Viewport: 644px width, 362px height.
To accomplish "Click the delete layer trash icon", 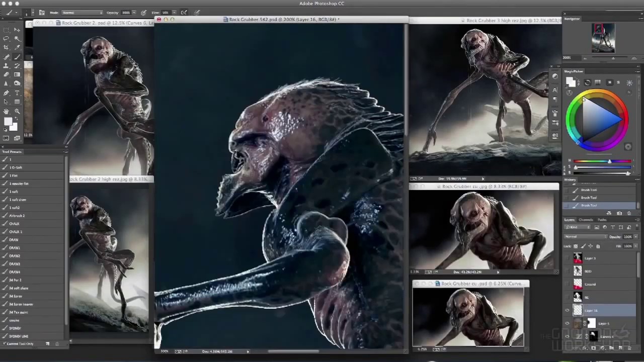I will (x=629, y=347).
